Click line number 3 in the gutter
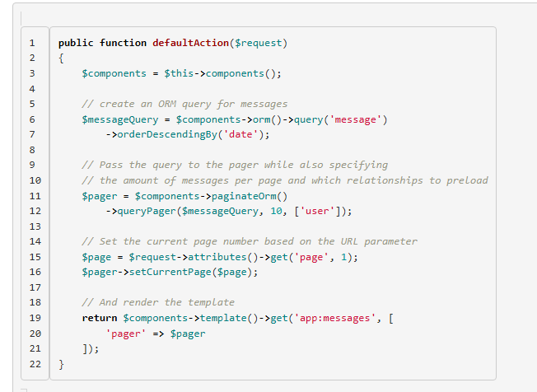Viewport: 537px width, 392px height. (x=31, y=73)
